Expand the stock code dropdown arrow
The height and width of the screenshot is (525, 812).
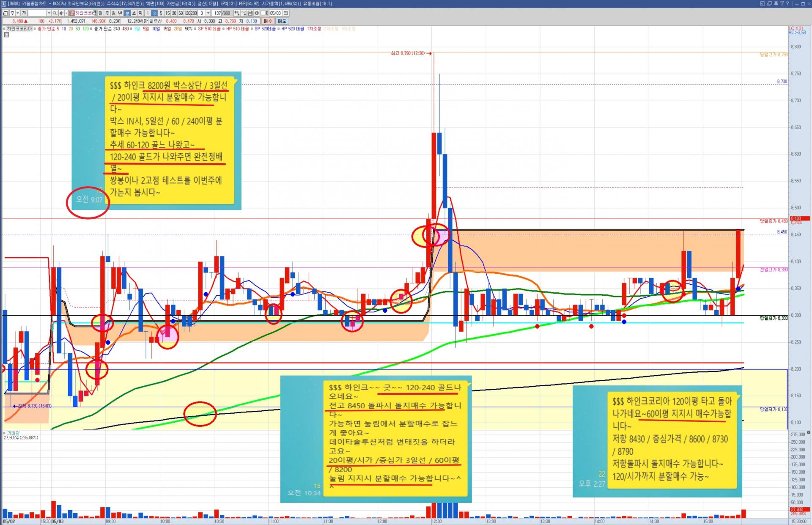(49, 13)
